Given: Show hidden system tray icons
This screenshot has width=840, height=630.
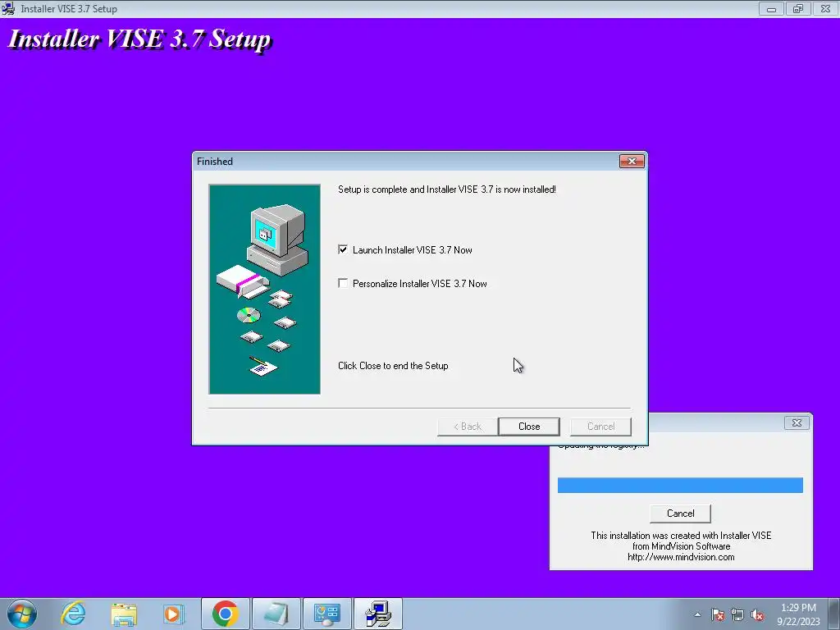Looking at the screenshot, I should pyautogui.click(x=697, y=614).
